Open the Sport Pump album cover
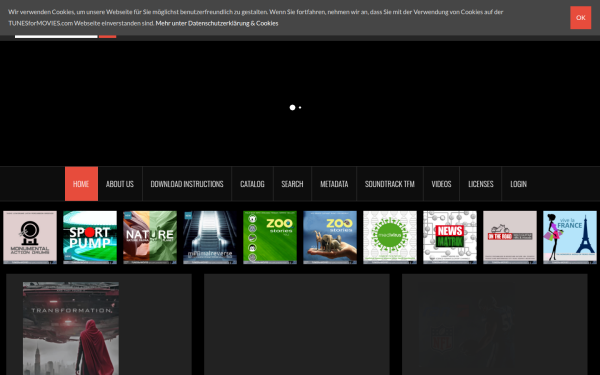Viewport: 600px width, 375px height. (90, 237)
